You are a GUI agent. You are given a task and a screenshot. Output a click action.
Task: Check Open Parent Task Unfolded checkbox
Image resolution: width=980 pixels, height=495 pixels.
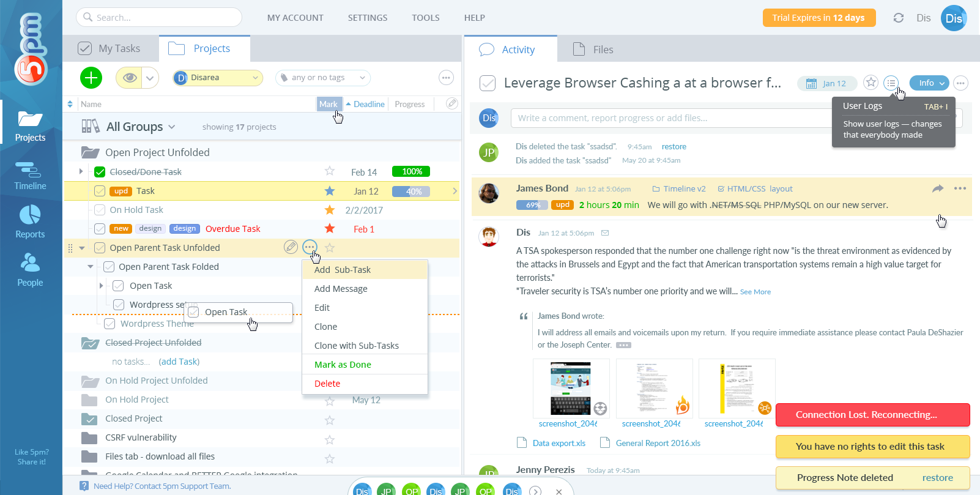coord(100,248)
